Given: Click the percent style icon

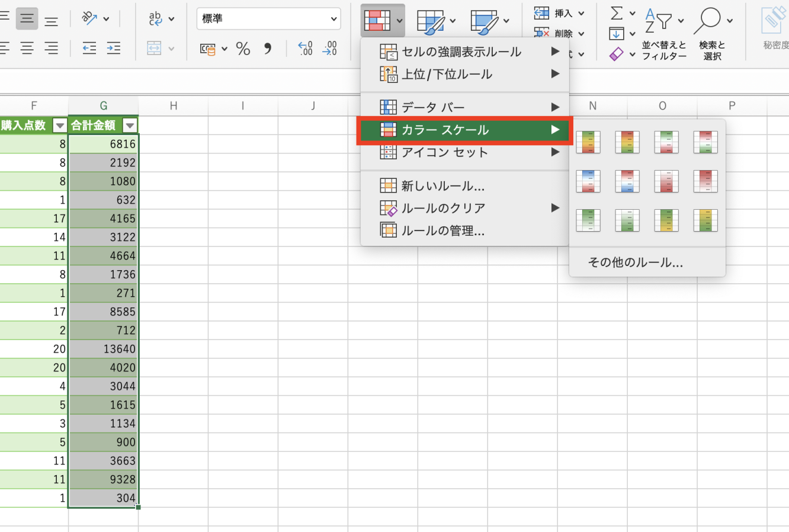Looking at the screenshot, I should coord(243,49).
